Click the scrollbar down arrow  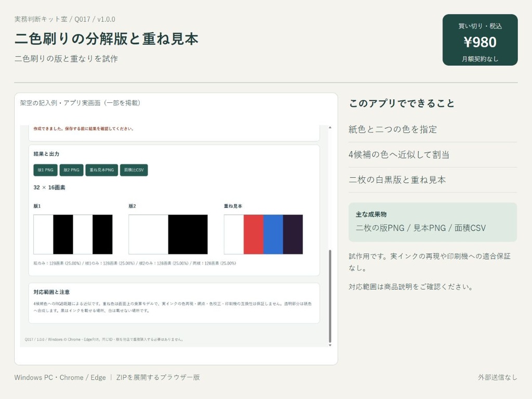pyautogui.click(x=330, y=345)
